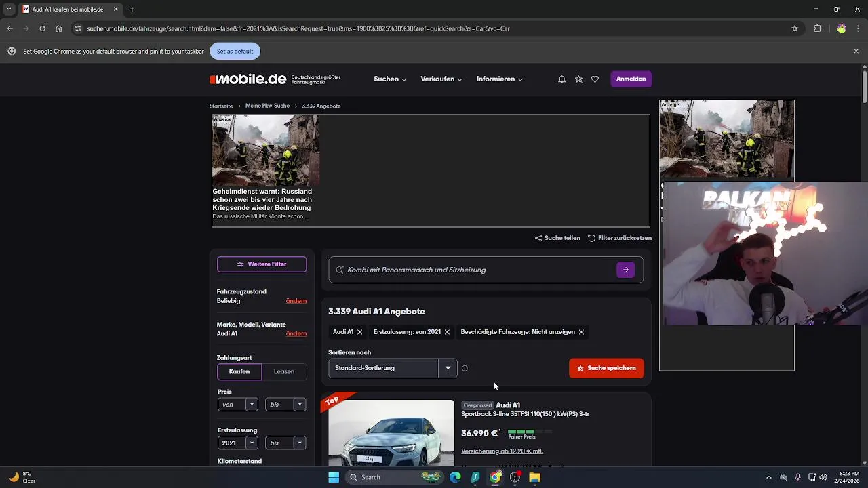Screen dimensions: 868x488
Task: Open the browser home page
Action: pos(59,28)
